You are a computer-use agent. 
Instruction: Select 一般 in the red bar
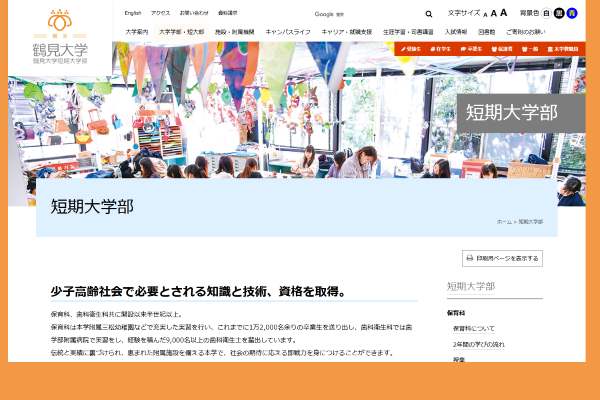(x=530, y=49)
